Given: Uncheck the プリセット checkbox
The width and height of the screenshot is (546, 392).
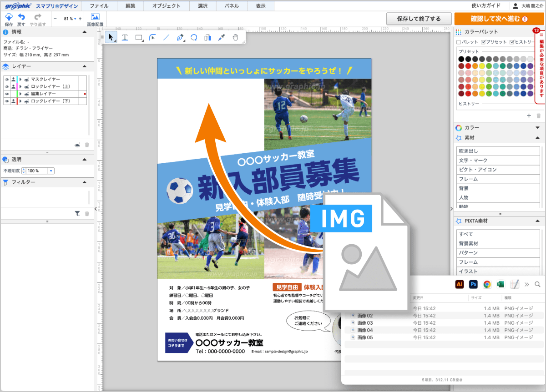Looking at the screenshot, I should 483,41.
